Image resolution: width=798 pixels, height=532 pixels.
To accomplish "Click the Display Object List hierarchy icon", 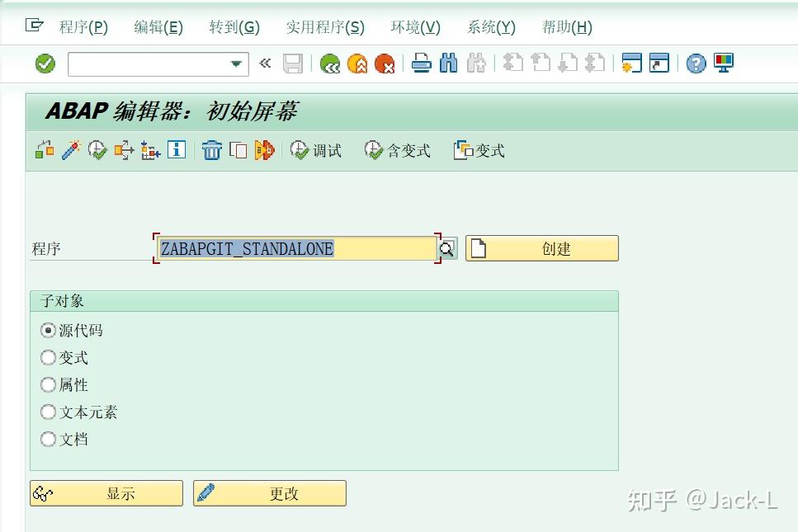I will tap(150, 150).
